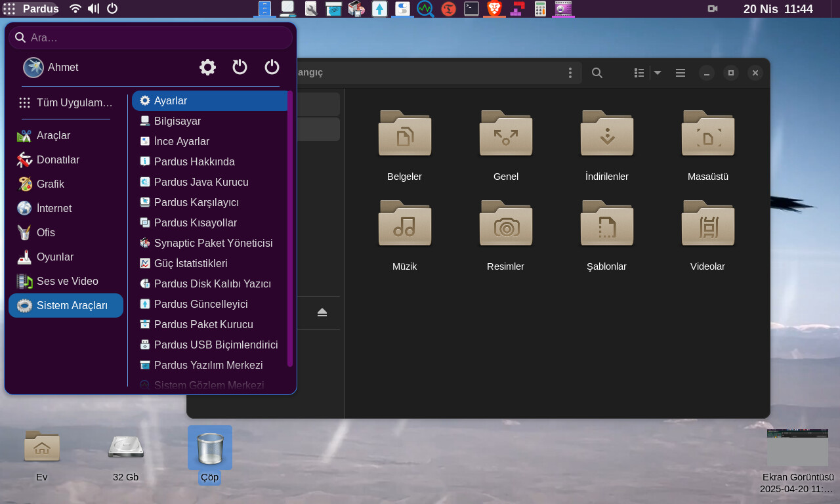Click the Wi-Fi icon in the top panel
The width and height of the screenshot is (840, 504).
tap(75, 9)
